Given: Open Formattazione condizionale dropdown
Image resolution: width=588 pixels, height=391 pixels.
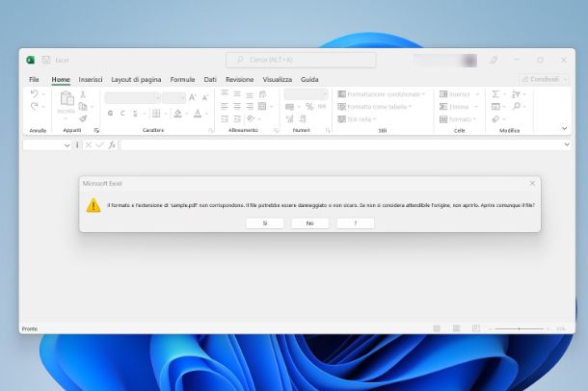Looking at the screenshot, I should tap(382, 94).
